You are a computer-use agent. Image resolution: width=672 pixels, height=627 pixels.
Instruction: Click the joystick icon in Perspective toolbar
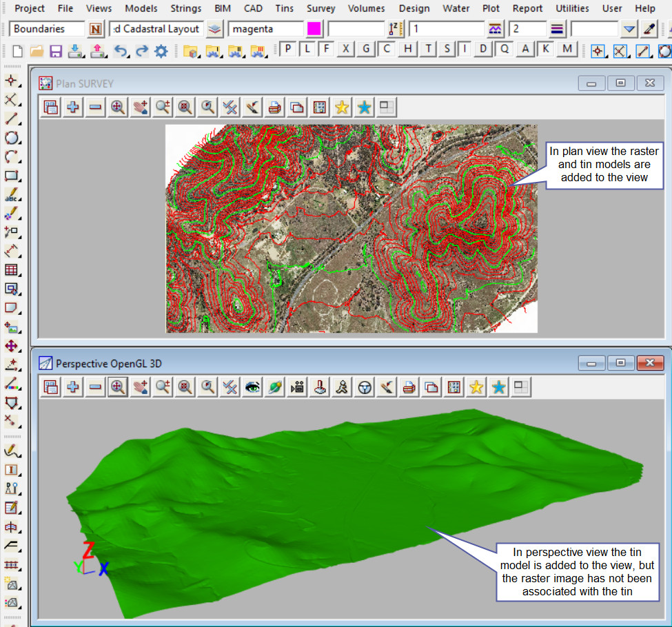click(320, 387)
